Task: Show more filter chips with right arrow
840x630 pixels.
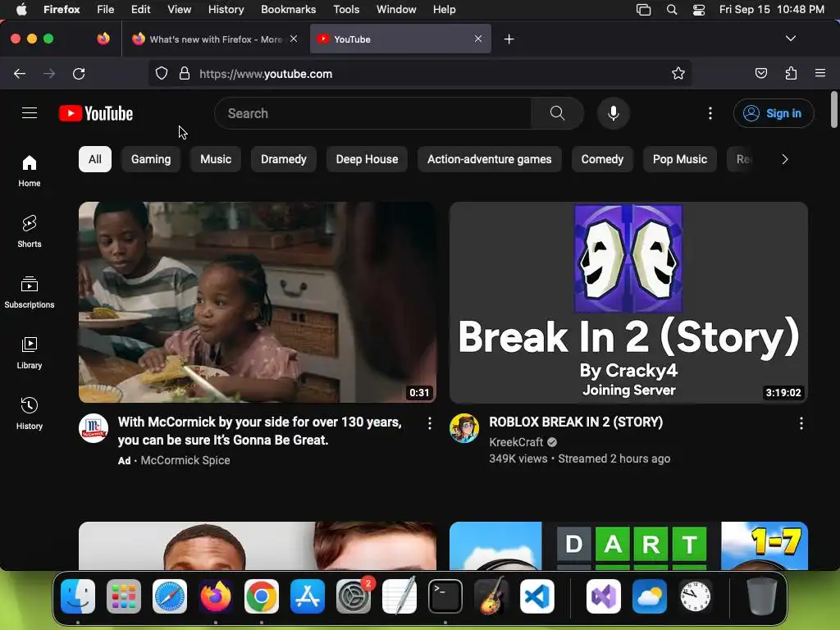Action: tap(785, 159)
